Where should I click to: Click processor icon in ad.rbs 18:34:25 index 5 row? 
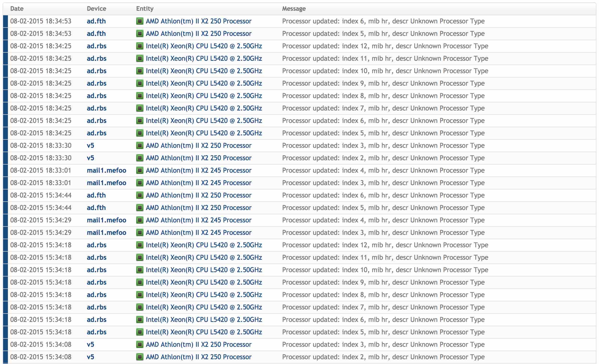pyautogui.click(x=140, y=133)
